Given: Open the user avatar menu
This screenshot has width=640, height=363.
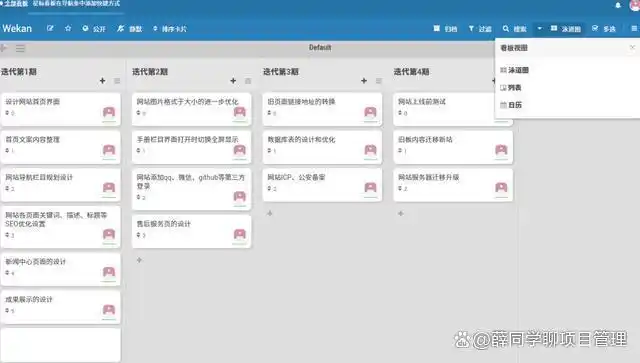Looking at the screenshot, I should (x=635, y=5).
